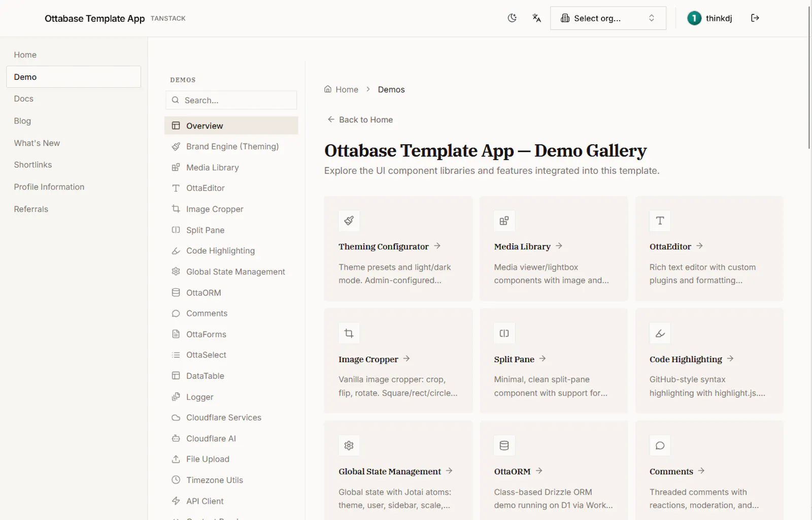Open the Code Highlighting card title
812x520 pixels.
tap(686, 359)
